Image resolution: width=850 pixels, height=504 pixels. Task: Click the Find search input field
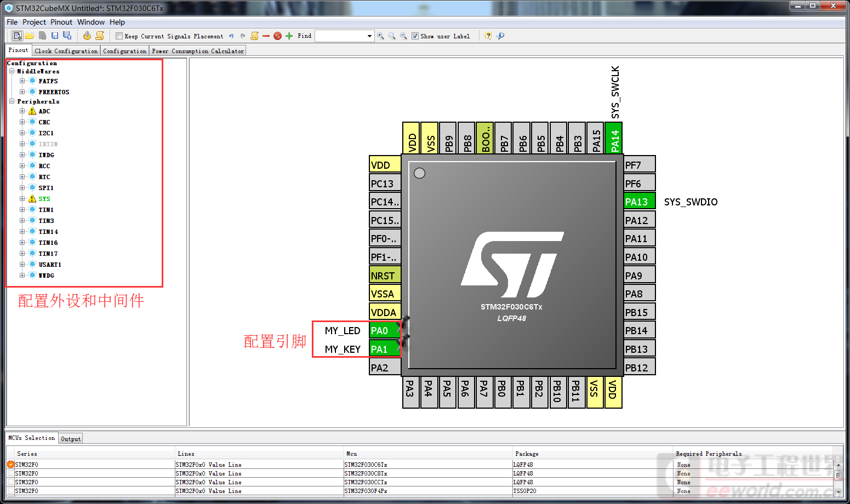tap(340, 36)
